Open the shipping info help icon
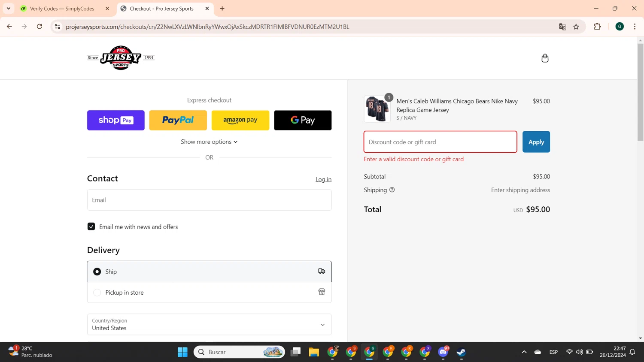 pos(392,190)
